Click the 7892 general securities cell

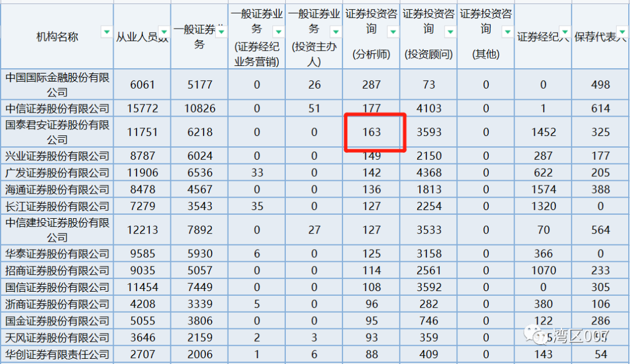pos(199,230)
